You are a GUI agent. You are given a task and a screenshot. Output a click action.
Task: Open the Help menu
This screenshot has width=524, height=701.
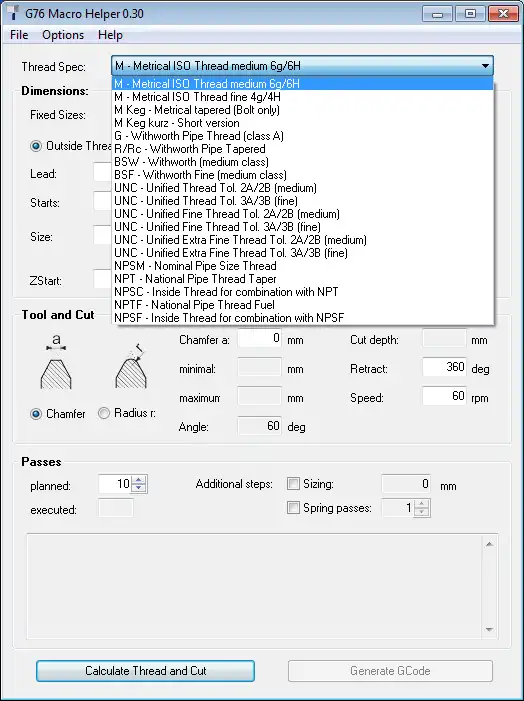pos(110,35)
